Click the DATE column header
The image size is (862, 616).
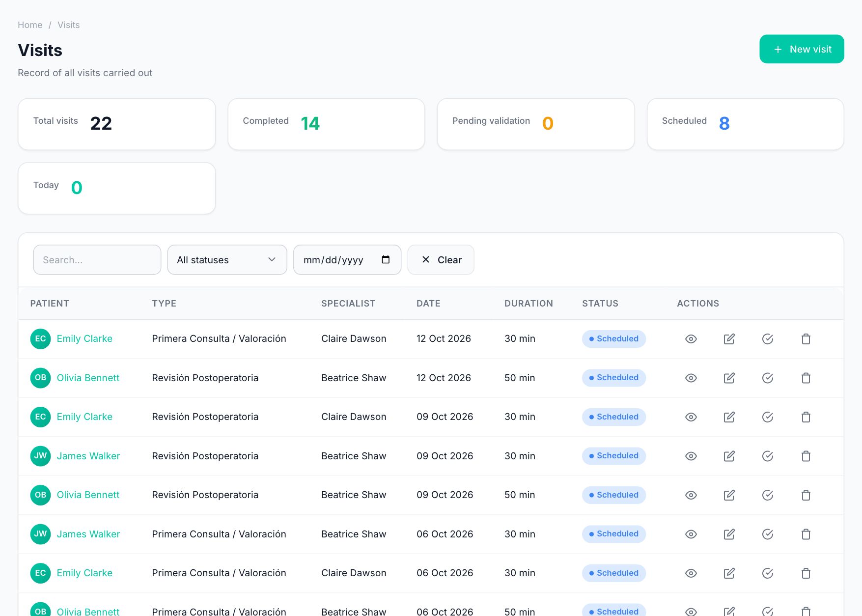428,304
